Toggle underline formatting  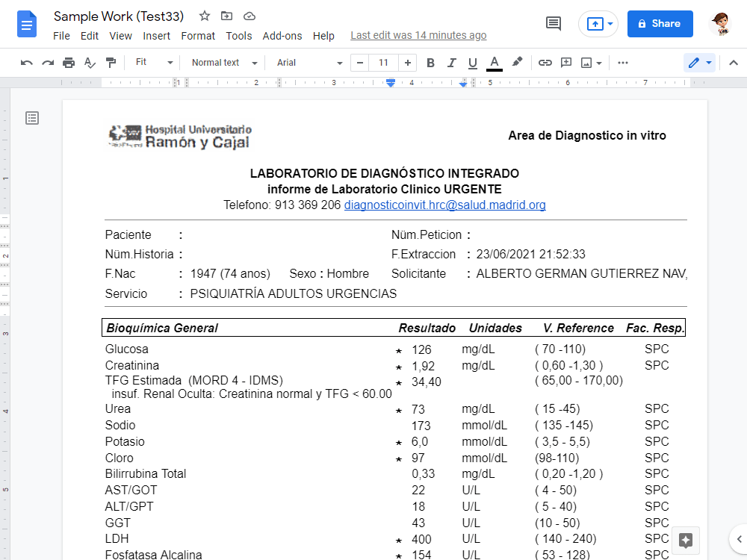[x=473, y=63]
